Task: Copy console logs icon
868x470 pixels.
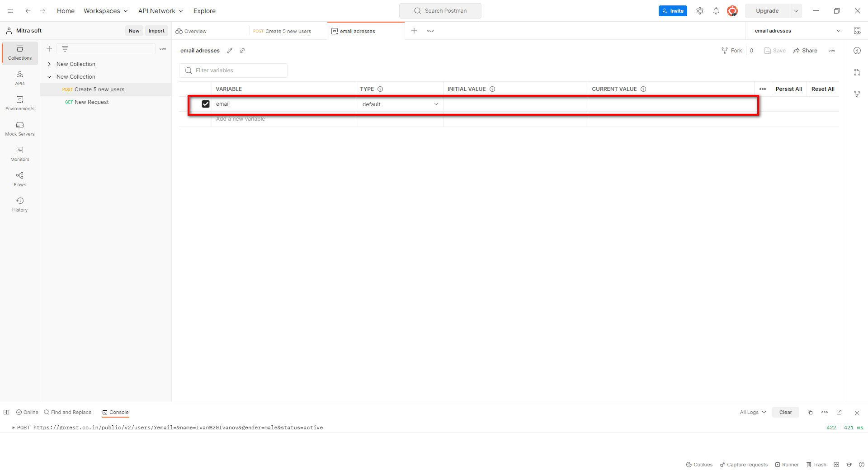Action: pyautogui.click(x=810, y=412)
